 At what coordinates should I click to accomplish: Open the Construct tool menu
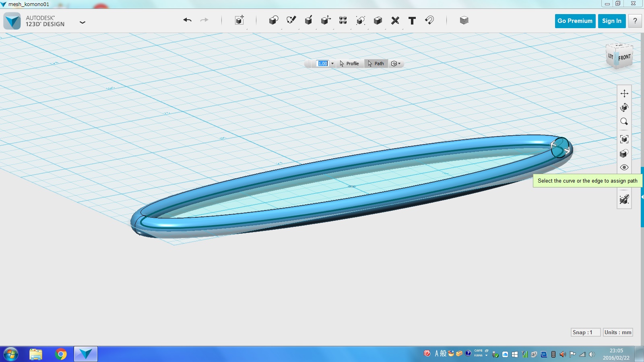coord(309,20)
